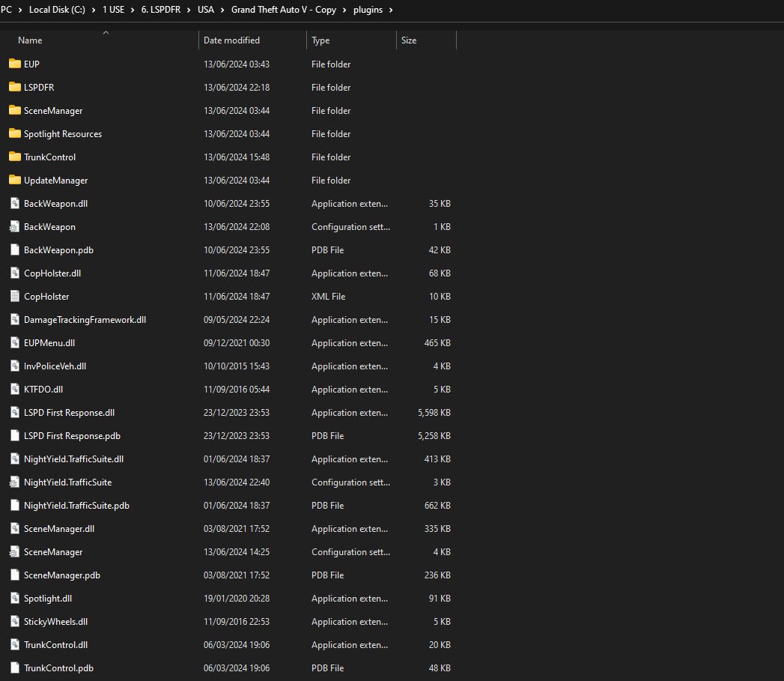Go to USA breadcrumb folder
Screen dimensions: 784x681
tap(205, 10)
